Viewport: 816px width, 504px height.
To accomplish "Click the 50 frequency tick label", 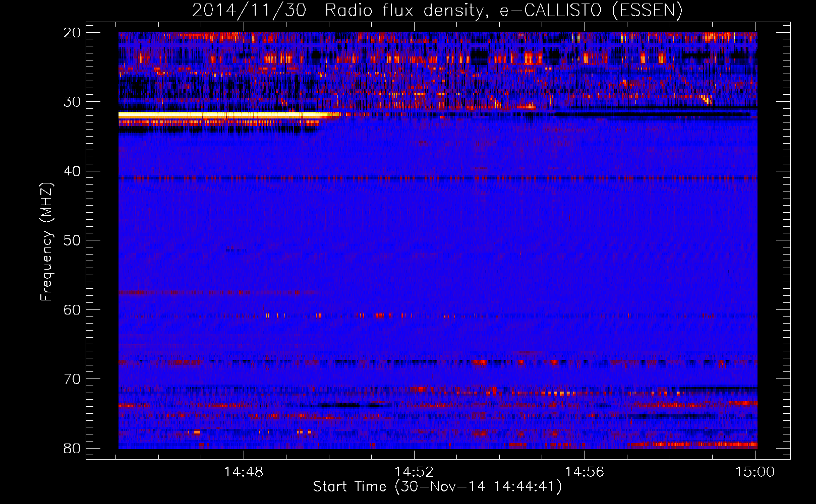I will click(72, 240).
